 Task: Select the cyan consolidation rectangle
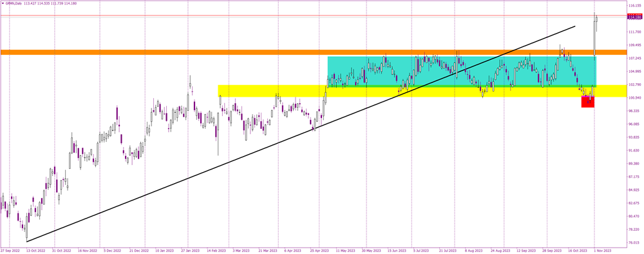coord(461,71)
